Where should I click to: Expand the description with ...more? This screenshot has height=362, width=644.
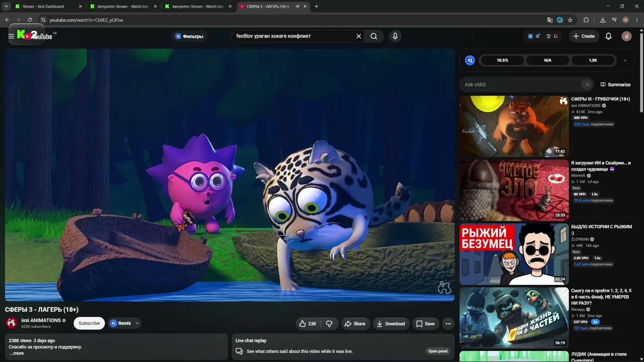tap(17, 353)
